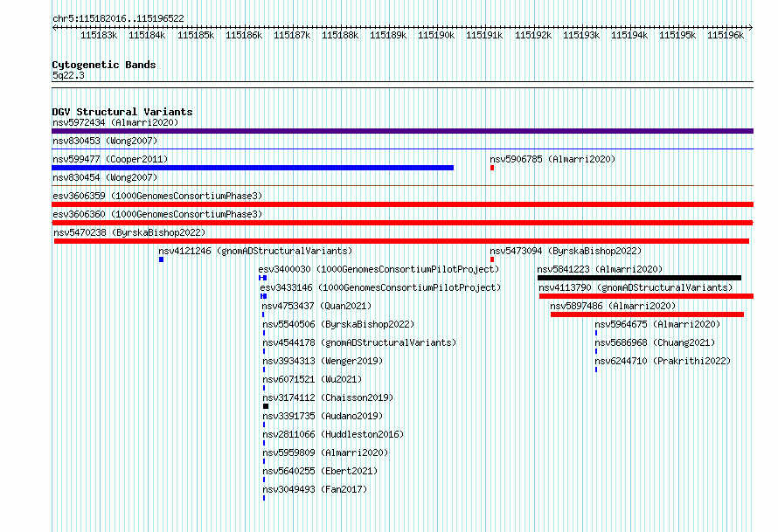Open nsv5841223 (Almarri2020) label
Viewport: 778px width, 532px height.
point(600,269)
